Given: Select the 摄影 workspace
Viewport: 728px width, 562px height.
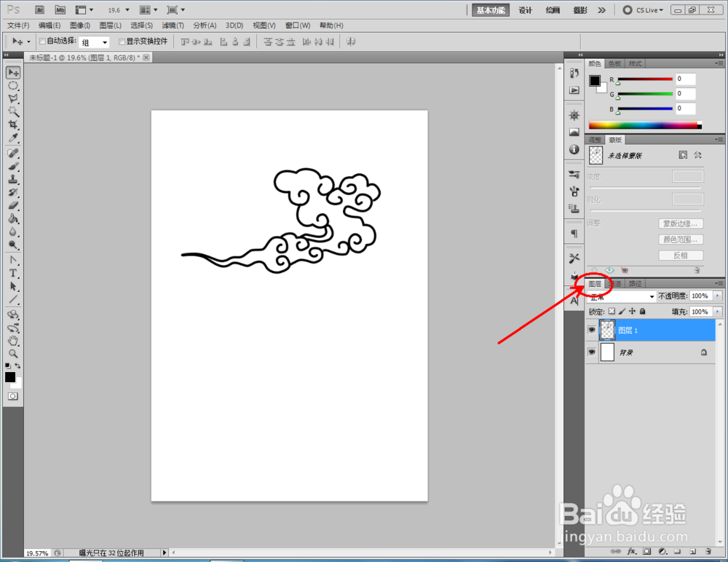Looking at the screenshot, I should click(x=580, y=10).
